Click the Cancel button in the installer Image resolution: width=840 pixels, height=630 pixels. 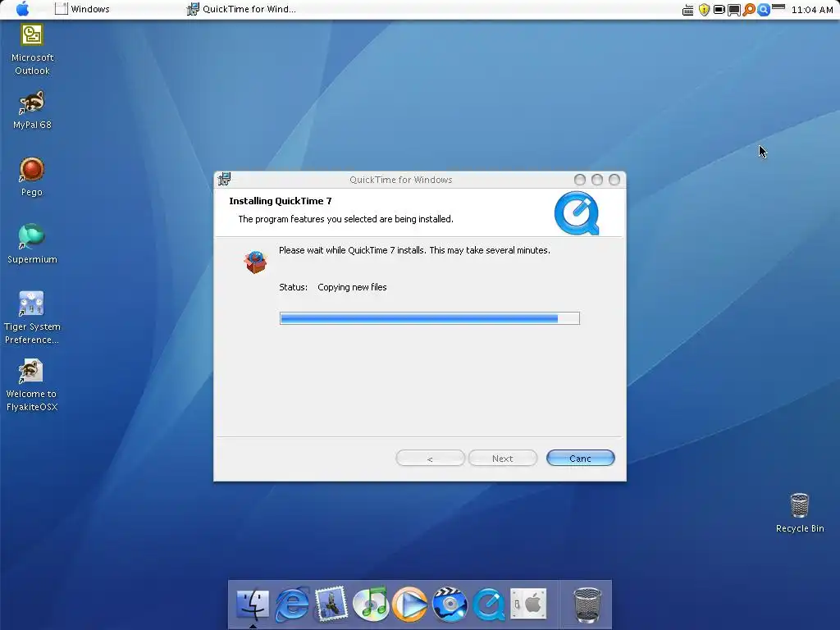[580, 458]
